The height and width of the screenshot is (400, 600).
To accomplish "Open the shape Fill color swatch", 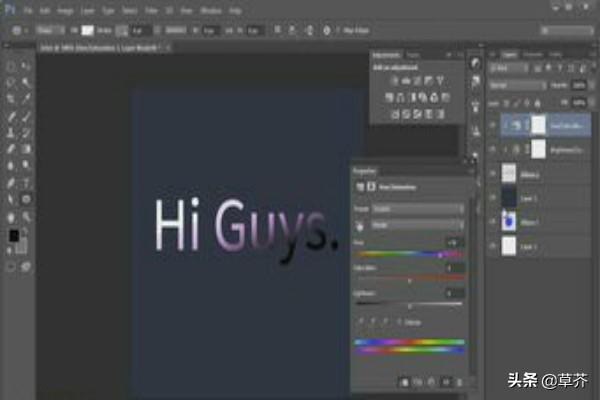I will point(87,30).
